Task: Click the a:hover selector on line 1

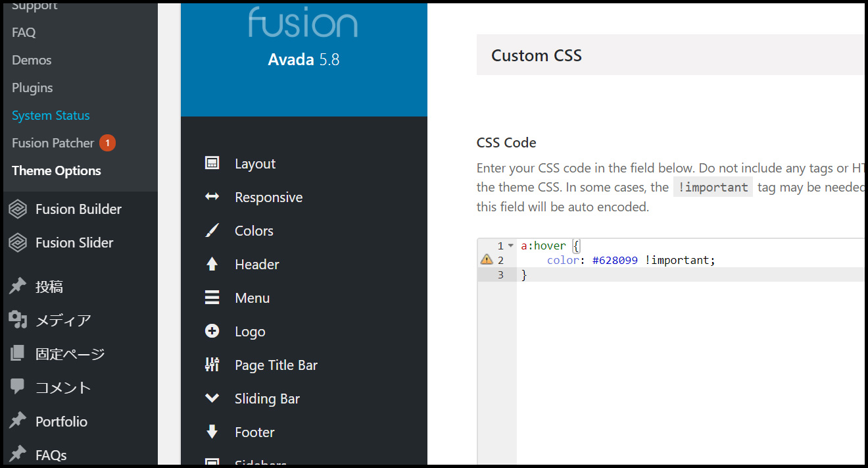Action: (543, 246)
